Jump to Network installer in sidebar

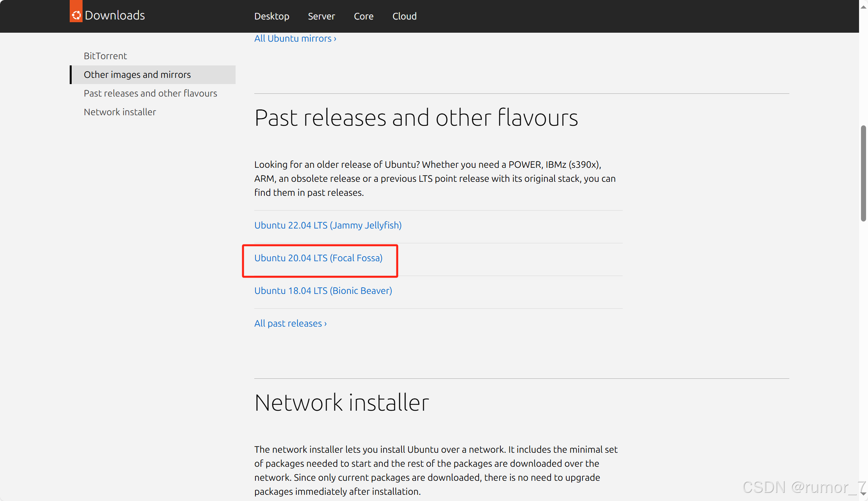tap(120, 112)
